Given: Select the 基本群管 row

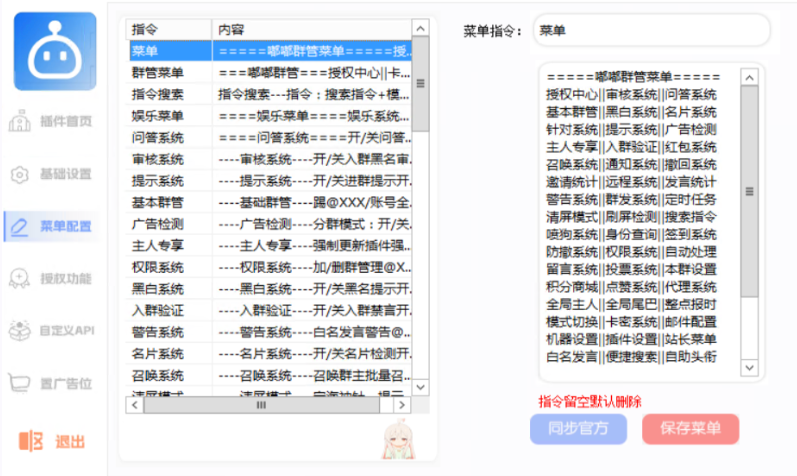Looking at the screenshot, I should click(269, 202).
